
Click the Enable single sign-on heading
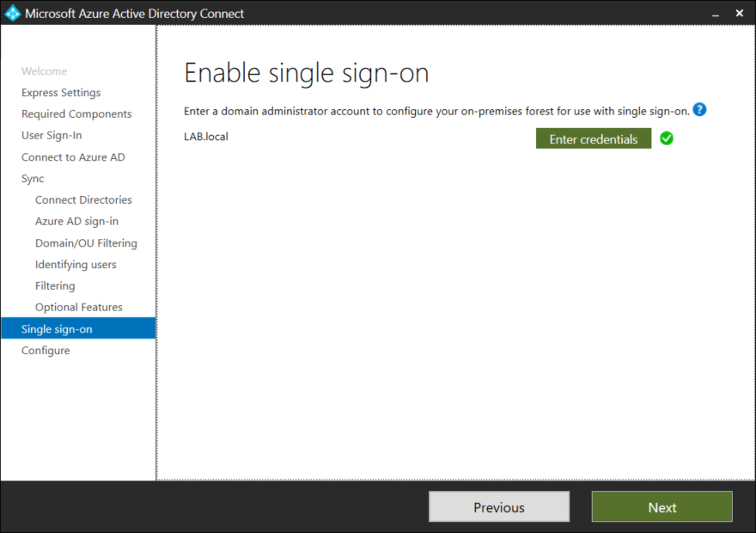point(307,73)
